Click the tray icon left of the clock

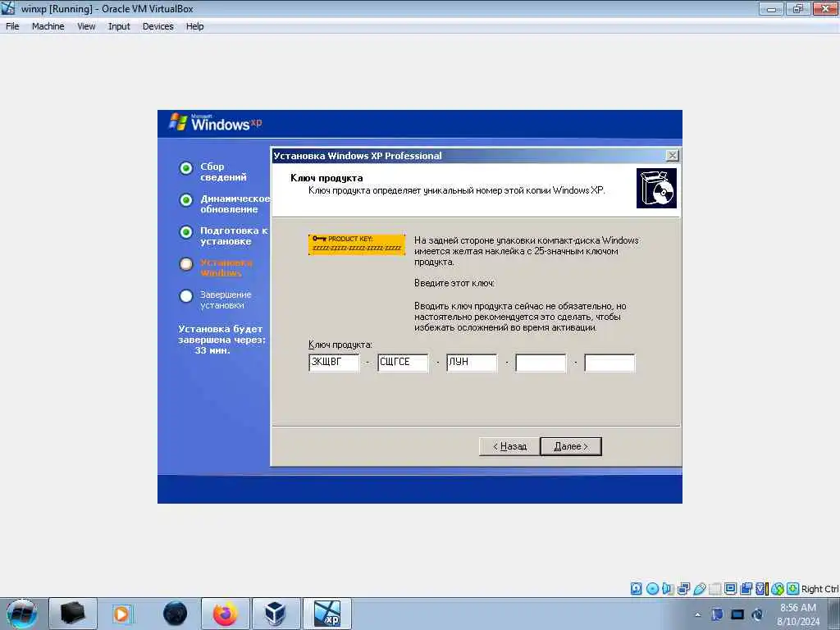pyautogui.click(x=757, y=614)
